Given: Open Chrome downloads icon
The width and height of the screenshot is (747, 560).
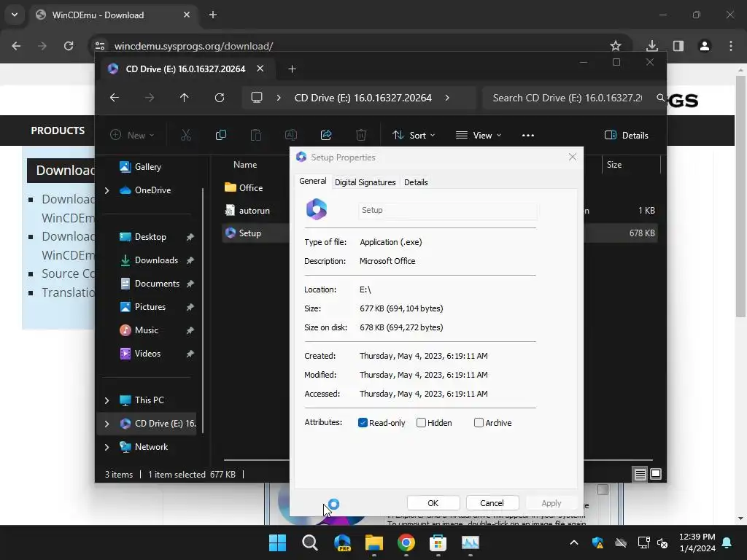Looking at the screenshot, I should 651,46.
